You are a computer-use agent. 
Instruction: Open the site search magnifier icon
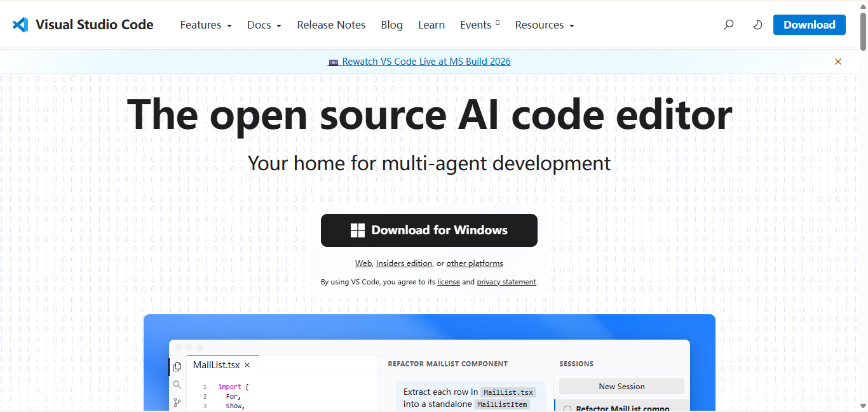point(729,25)
